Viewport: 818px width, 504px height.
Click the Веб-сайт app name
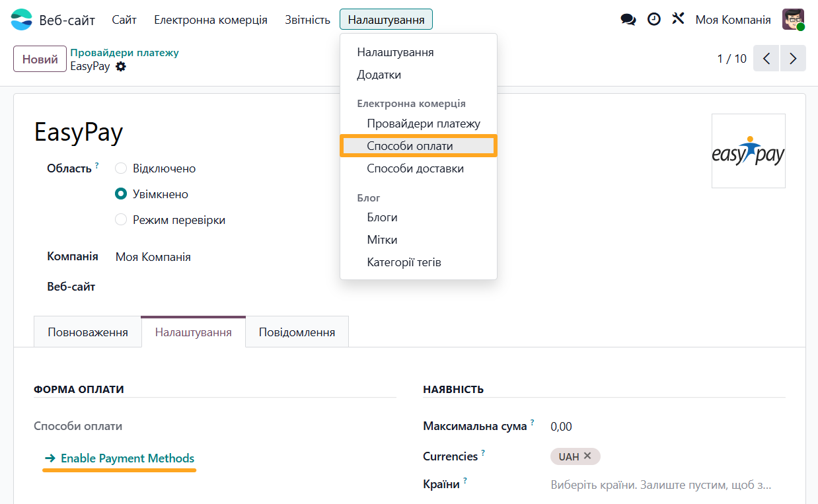[67, 20]
